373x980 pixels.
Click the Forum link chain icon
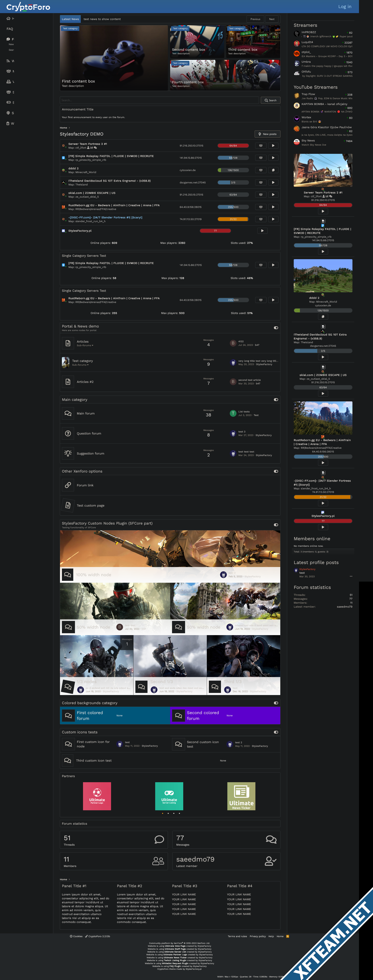tap(68, 485)
